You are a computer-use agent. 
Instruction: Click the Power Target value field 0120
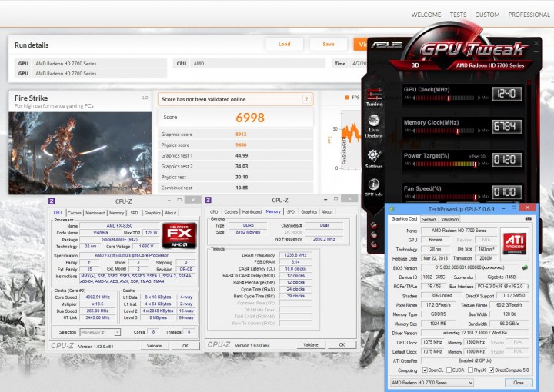(507, 159)
